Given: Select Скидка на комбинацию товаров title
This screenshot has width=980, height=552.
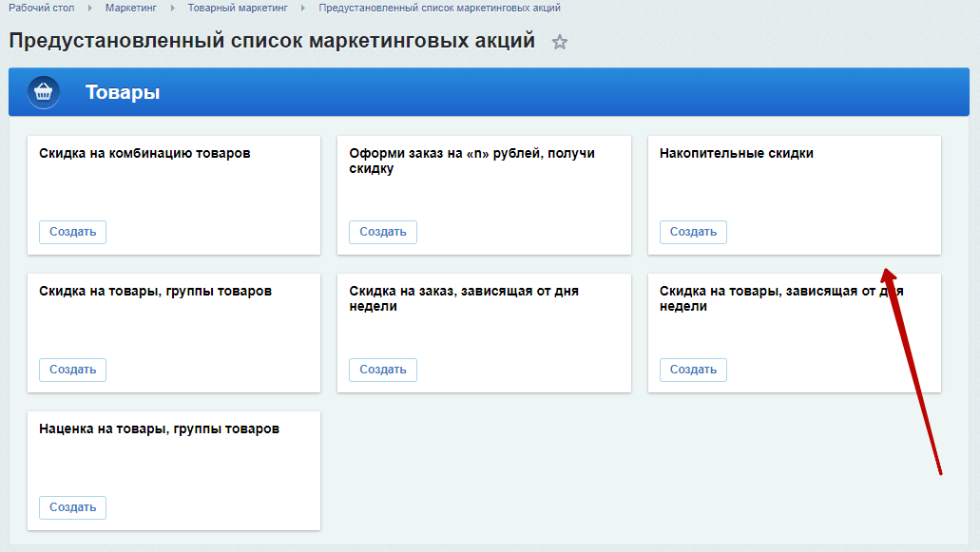Looking at the screenshot, I should pyautogui.click(x=144, y=154).
